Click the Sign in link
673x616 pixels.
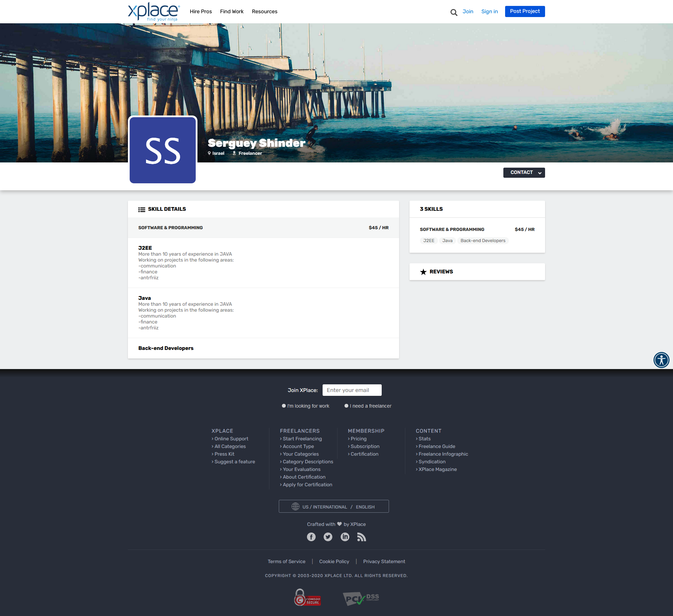point(489,11)
